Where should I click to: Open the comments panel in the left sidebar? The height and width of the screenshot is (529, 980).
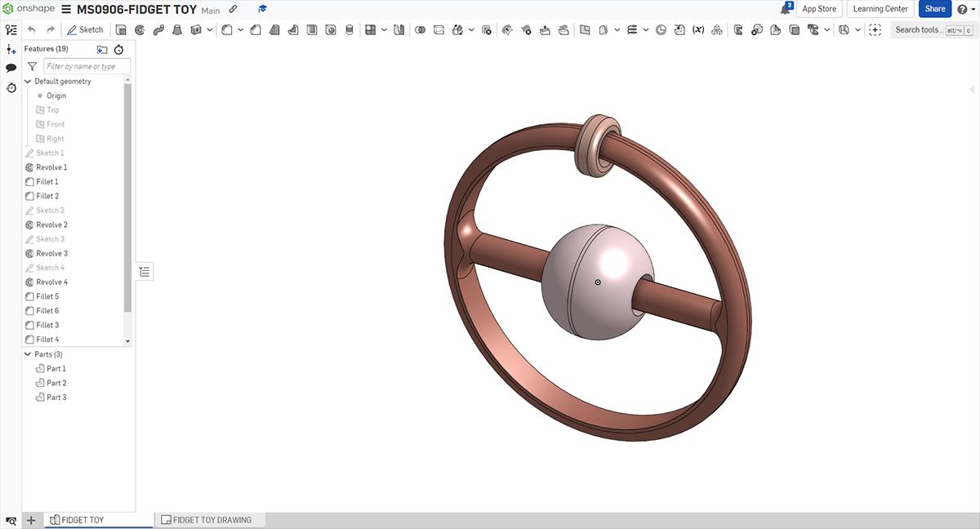[11, 68]
